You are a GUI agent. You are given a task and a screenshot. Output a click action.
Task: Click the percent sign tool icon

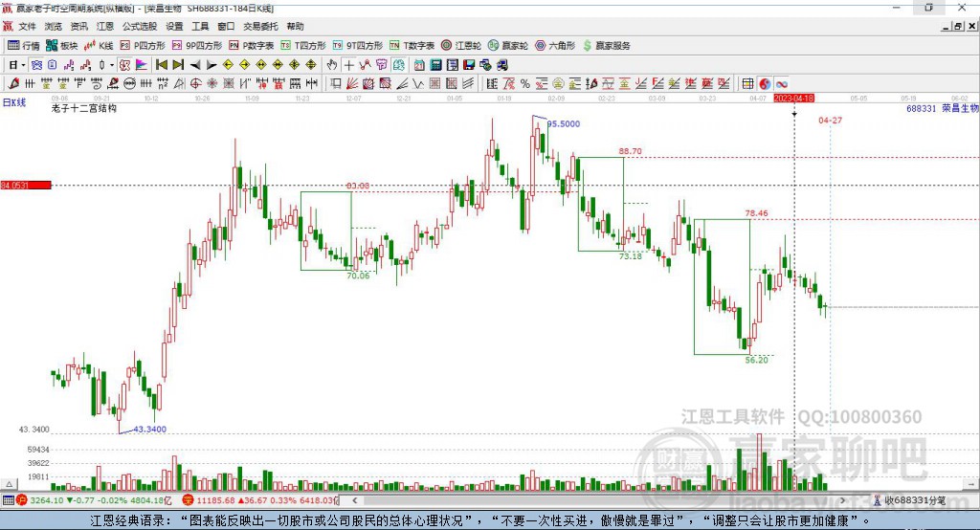point(525,84)
